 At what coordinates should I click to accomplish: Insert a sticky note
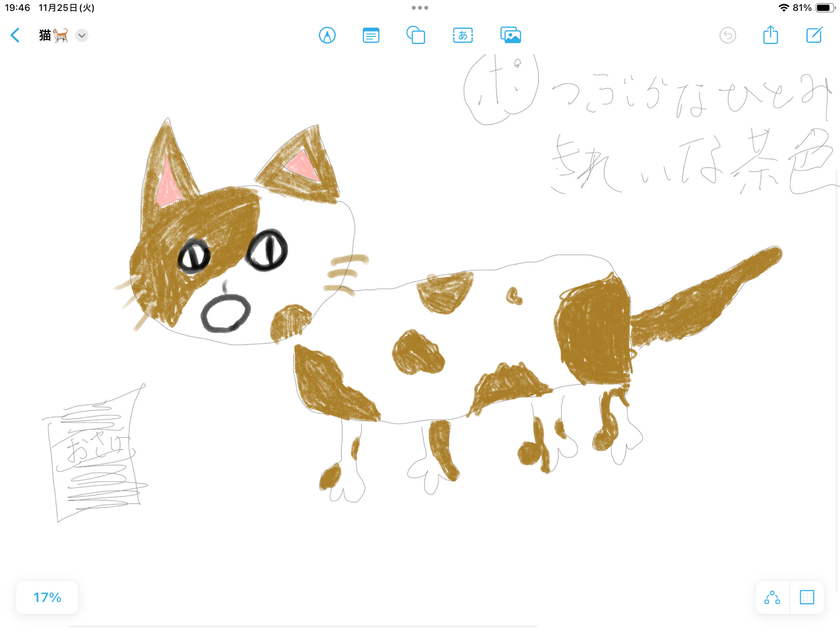370,35
